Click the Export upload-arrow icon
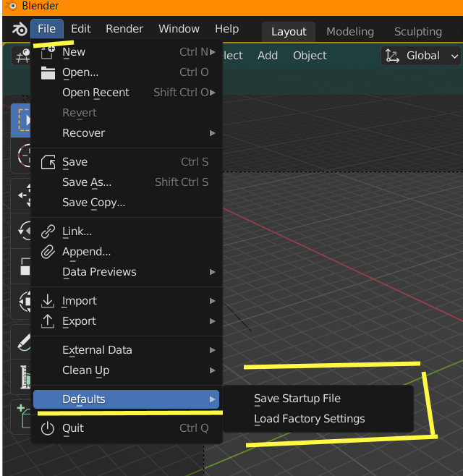Viewport: 463px width, 476px height. [x=48, y=321]
